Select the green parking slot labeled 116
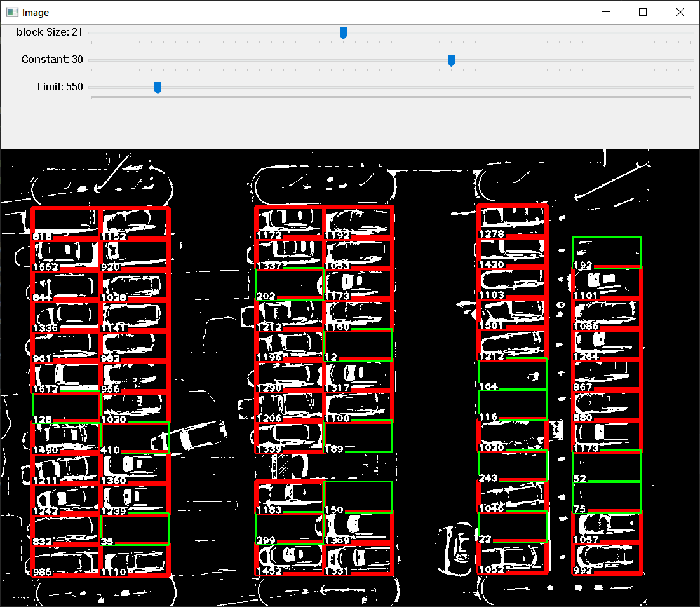This screenshot has height=607, width=700. (513, 405)
